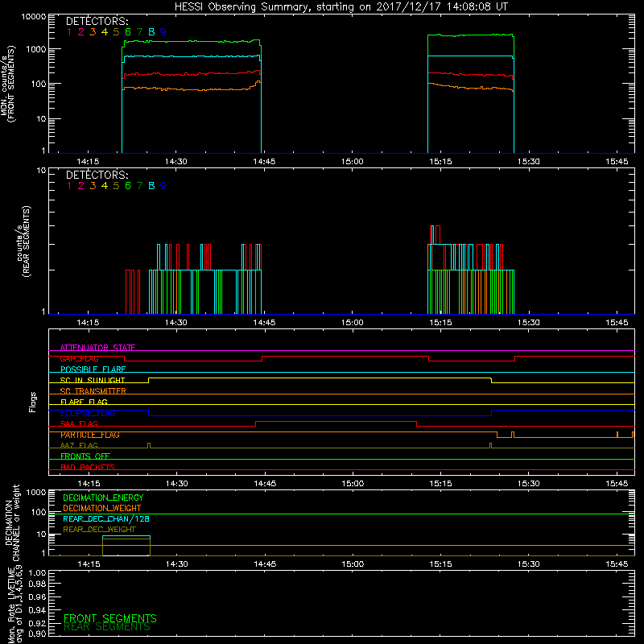Select the POSSIBLE_FLARE flag label
Image resolution: width=644 pixels, height=644 pixels.
pos(93,369)
